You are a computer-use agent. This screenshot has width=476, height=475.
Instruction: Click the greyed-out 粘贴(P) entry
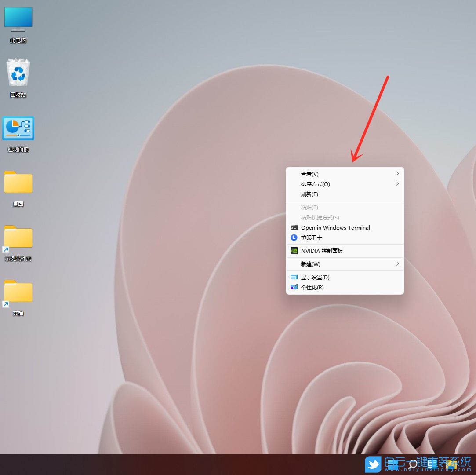pos(309,208)
